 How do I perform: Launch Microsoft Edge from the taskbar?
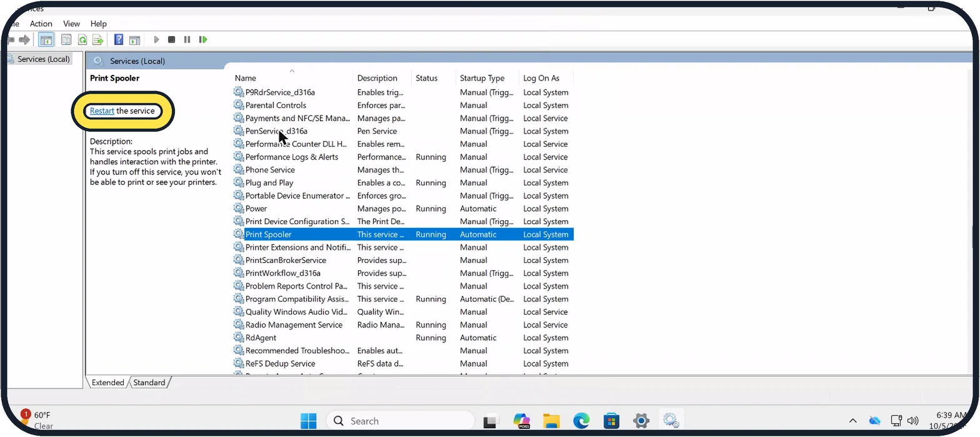point(581,421)
